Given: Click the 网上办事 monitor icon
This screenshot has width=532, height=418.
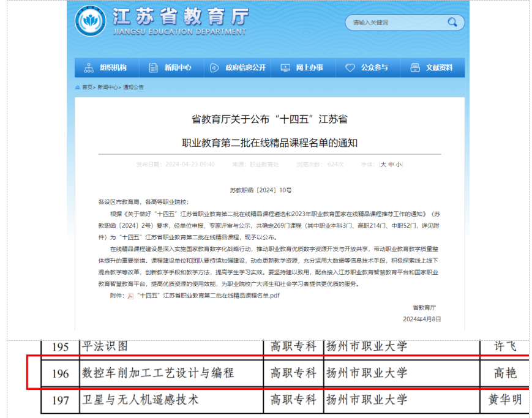Looking at the screenshot, I should tap(285, 68).
